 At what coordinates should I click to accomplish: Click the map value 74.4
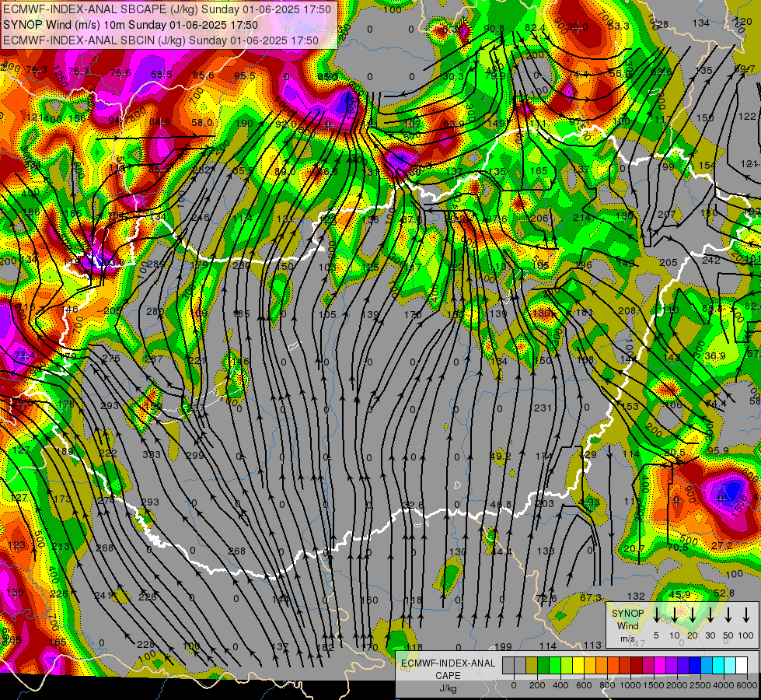[715, 404]
